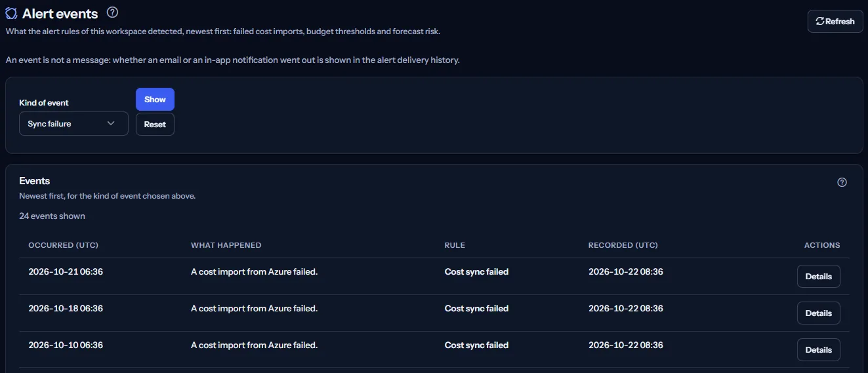Select the 2026-10-10 06:36 occurred date
Image resolution: width=868 pixels, height=373 pixels.
click(66, 345)
